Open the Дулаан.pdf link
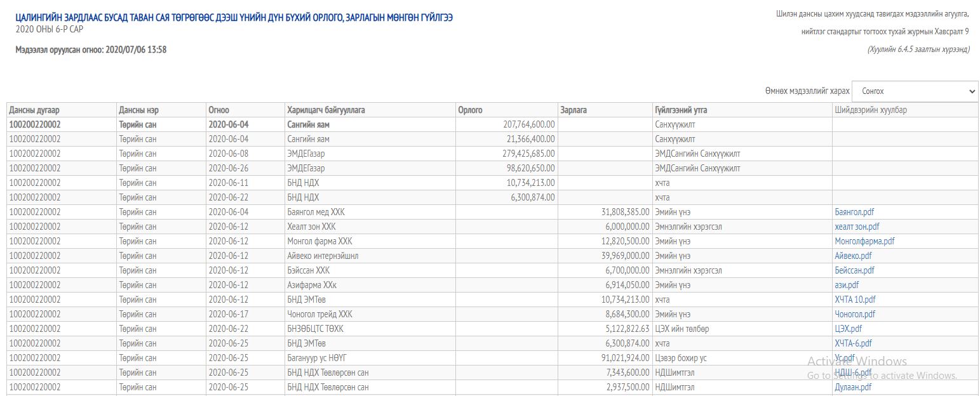Image resolution: width=980 pixels, height=396 pixels. (x=853, y=387)
